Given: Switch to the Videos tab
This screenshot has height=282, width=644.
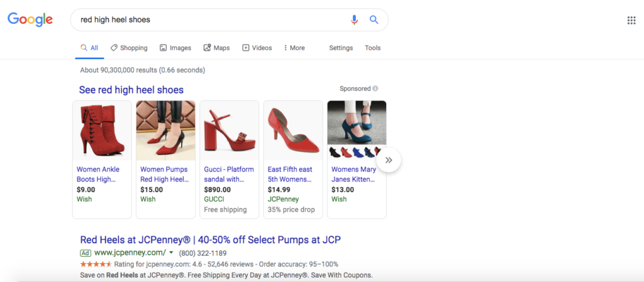Looking at the screenshot, I should point(257,48).
